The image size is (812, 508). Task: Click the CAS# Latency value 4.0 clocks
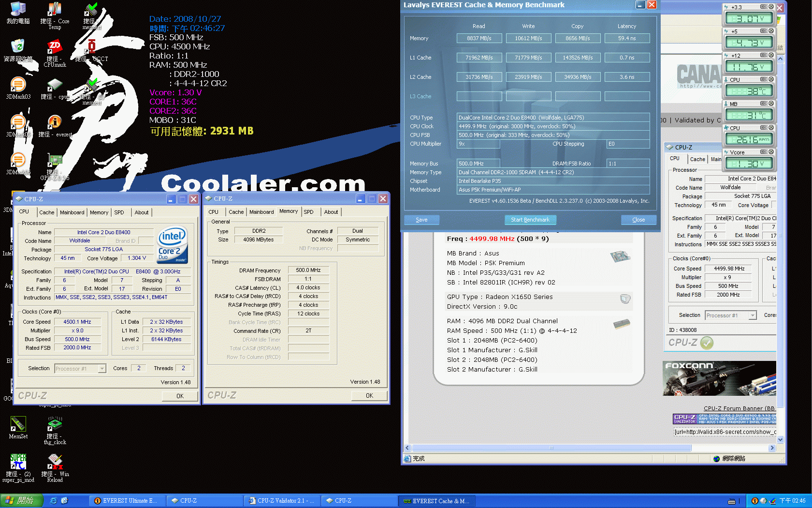pos(308,287)
